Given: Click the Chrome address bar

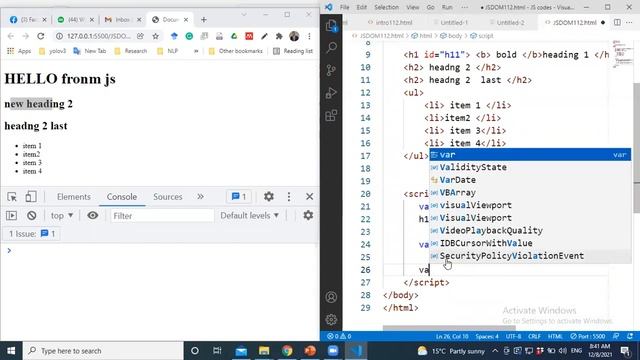Looking at the screenshot, I should 99,36.
